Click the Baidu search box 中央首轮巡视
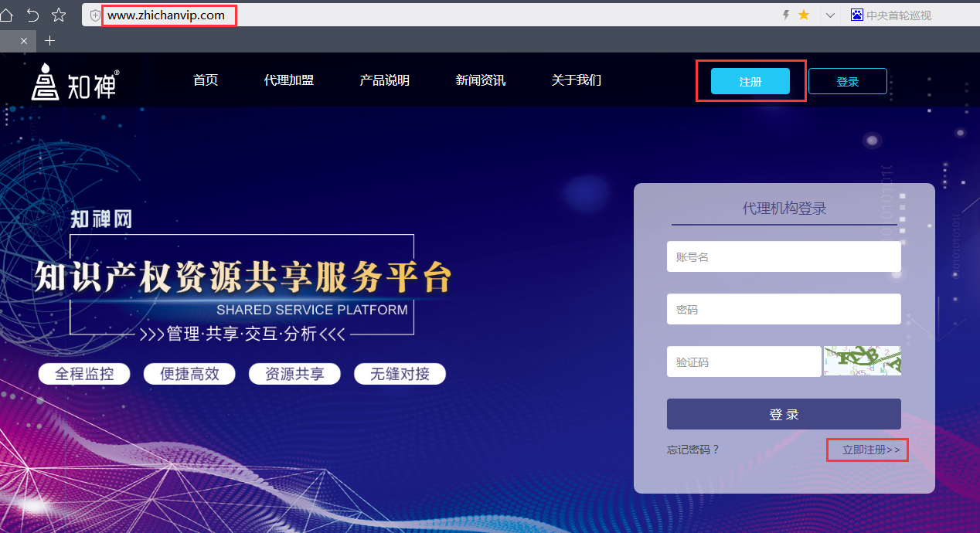The image size is (980, 533). click(898, 15)
